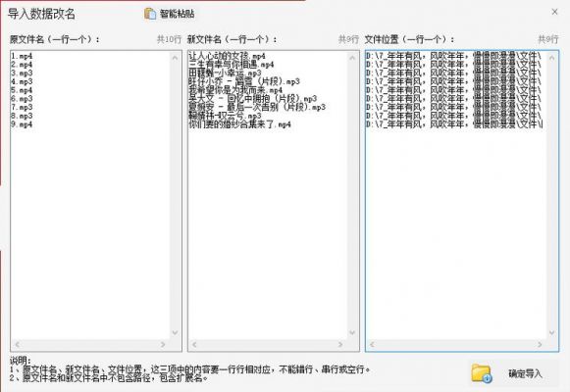570x392 pixels.
Task: Click down arrow of 原文件名 vertical scrollbar
Action: click(175, 333)
